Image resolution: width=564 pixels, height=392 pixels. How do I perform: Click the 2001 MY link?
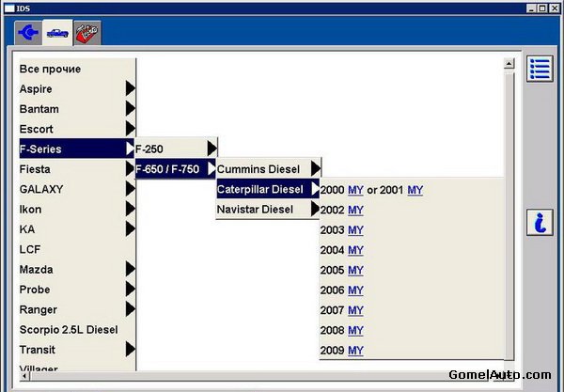point(415,190)
